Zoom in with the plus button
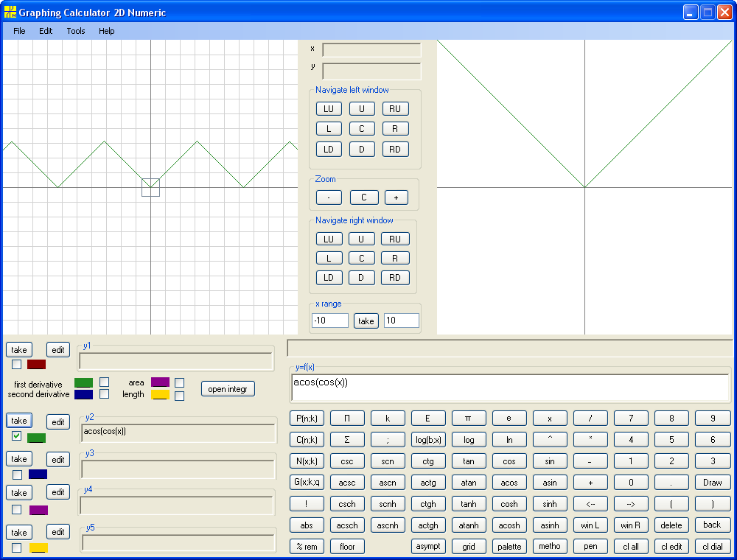 tap(397, 197)
